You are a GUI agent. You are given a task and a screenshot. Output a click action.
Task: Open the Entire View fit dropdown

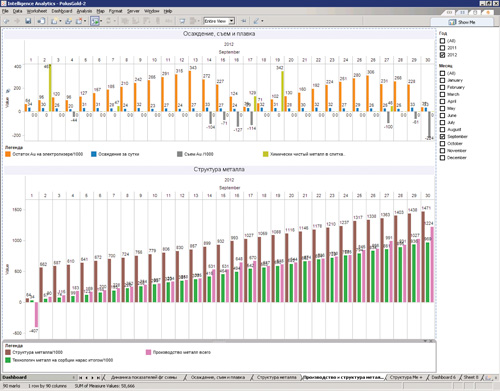(x=232, y=21)
